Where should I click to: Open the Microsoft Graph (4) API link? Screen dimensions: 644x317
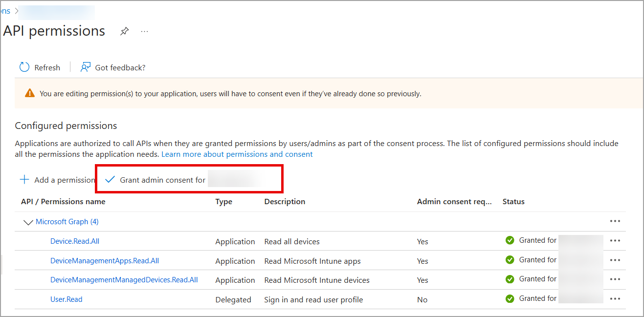coord(67,222)
